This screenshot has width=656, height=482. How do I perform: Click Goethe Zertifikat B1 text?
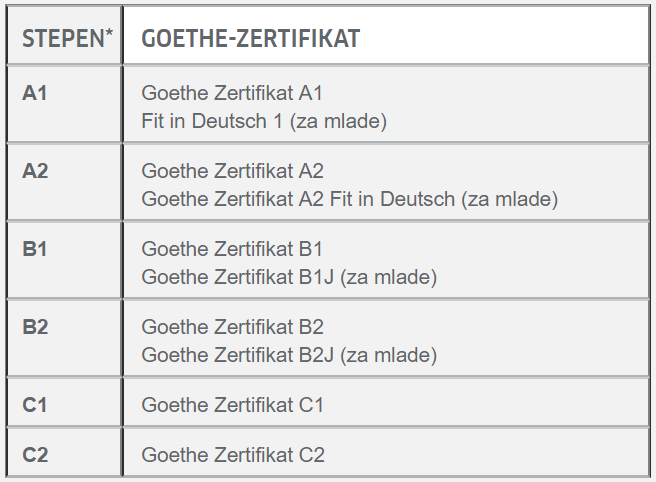(x=232, y=249)
